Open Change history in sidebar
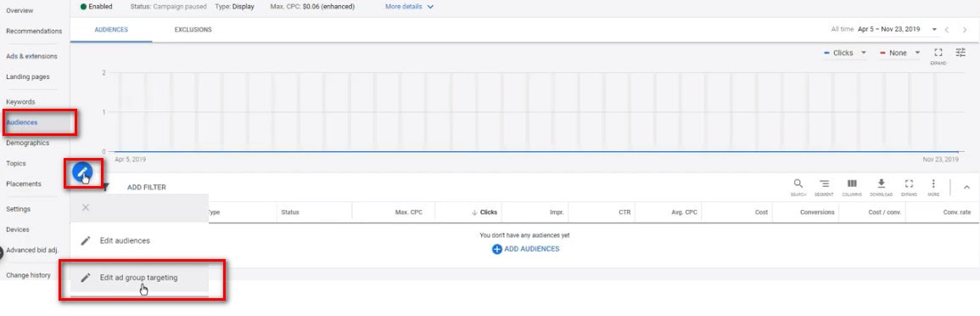 pyautogui.click(x=28, y=275)
